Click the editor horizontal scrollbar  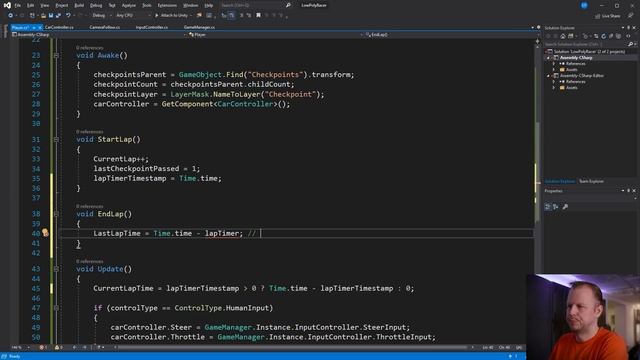click(292, 347)
